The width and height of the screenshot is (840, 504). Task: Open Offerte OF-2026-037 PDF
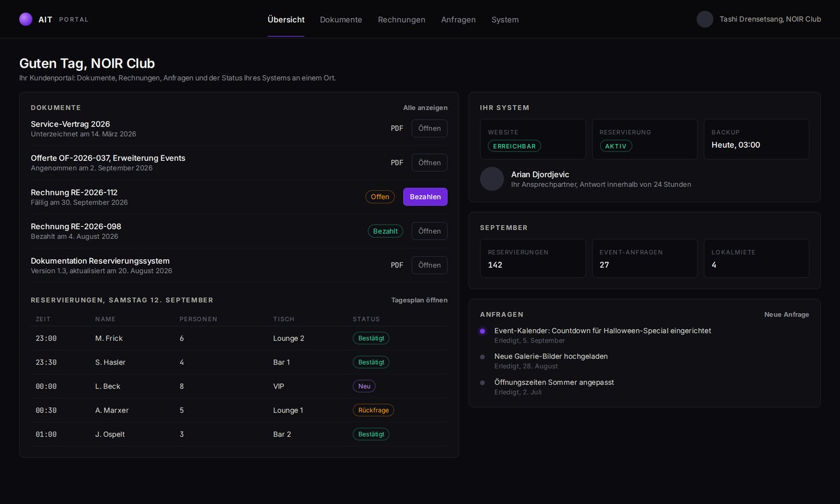point(430,163)
